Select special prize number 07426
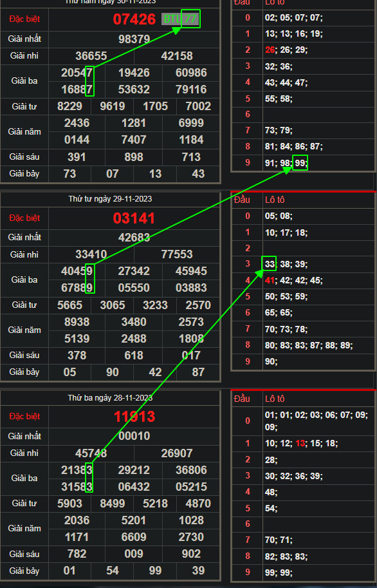 134,19
